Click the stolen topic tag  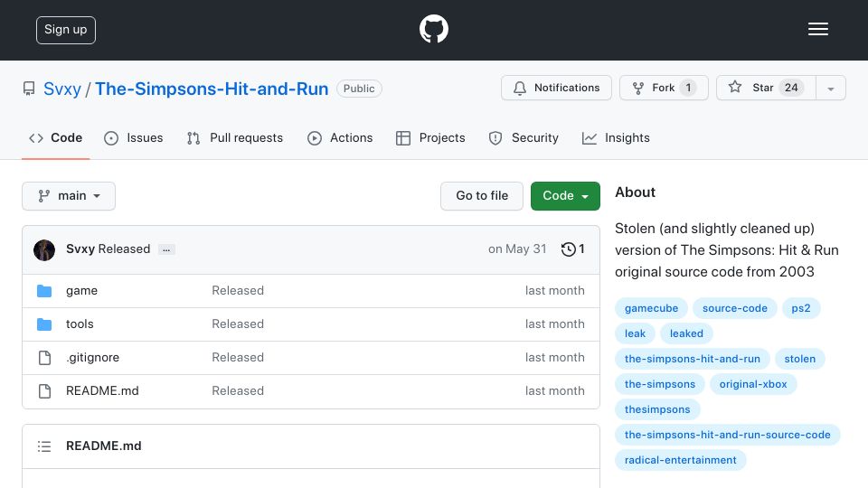800,359
